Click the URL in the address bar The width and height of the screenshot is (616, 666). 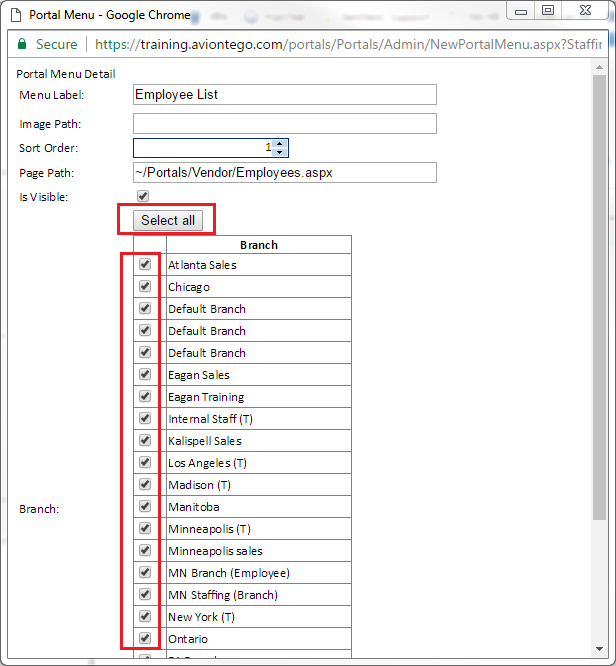pyautogui.click(x=348, y=44)
